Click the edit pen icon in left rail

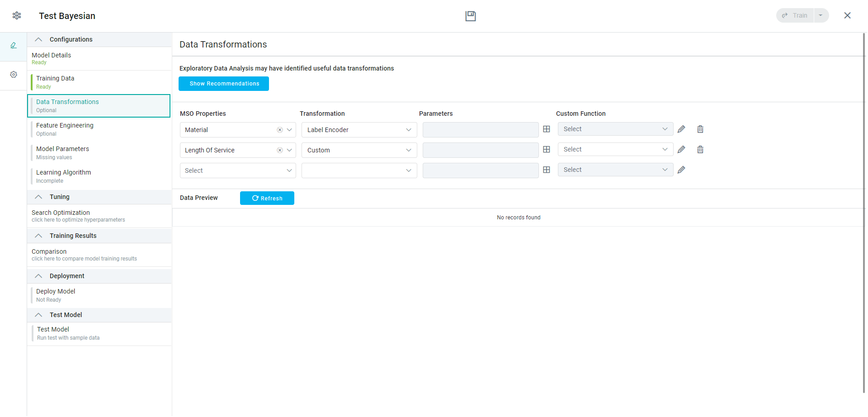14,46
